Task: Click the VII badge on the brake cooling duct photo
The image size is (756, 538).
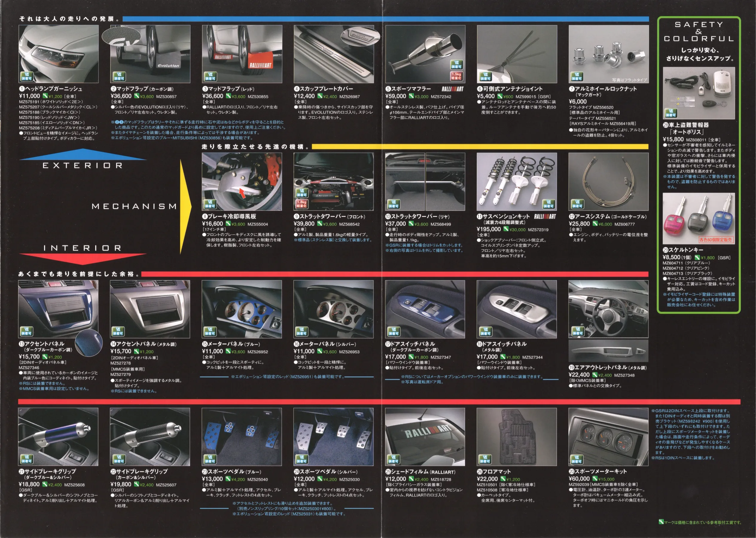Action: pos(210,204)
